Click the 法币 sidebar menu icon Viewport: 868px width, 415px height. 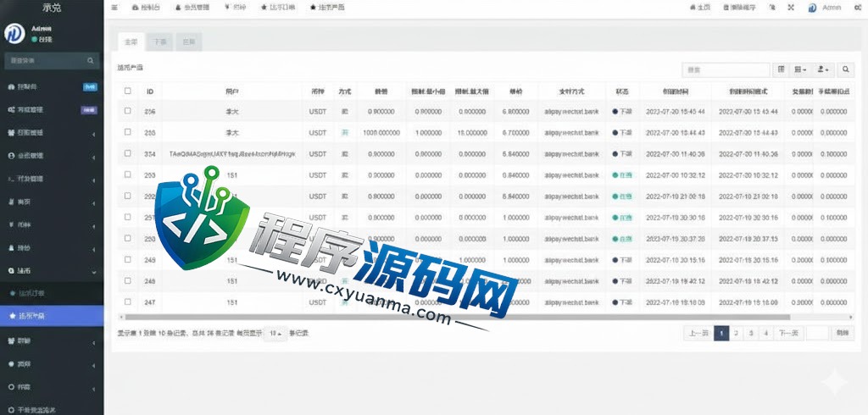tap(11, 271)
